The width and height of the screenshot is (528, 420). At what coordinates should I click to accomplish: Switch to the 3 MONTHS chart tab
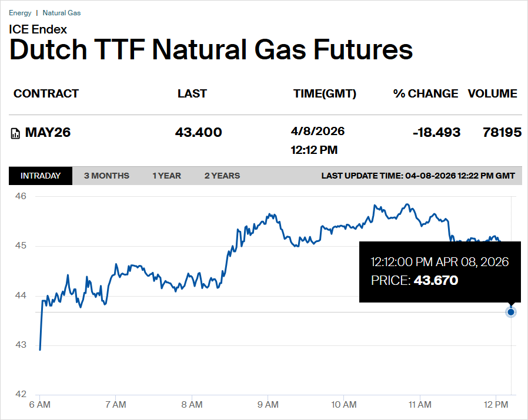[x=106, y=176]
